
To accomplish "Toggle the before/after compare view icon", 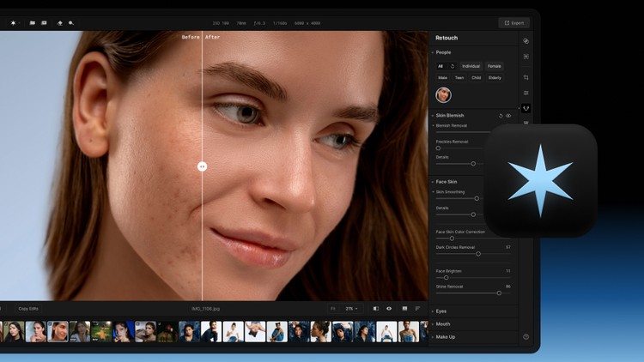I will click(375, 308).
